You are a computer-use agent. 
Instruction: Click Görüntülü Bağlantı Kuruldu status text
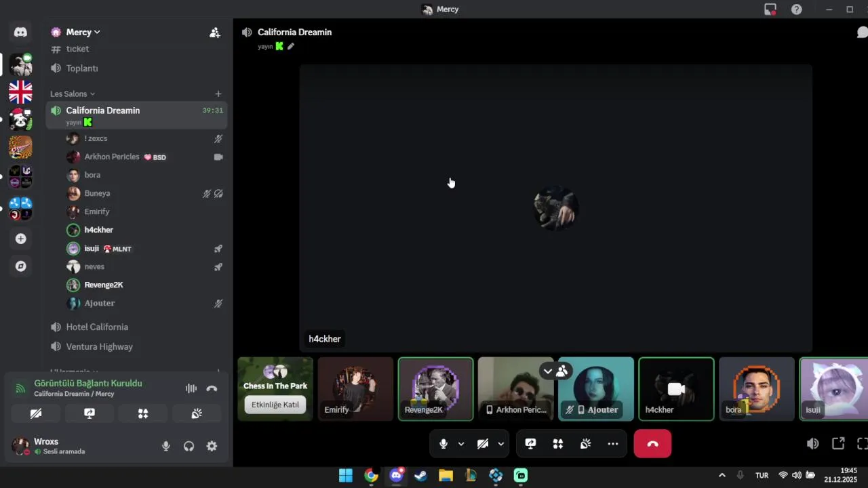[x=88, y=383]
